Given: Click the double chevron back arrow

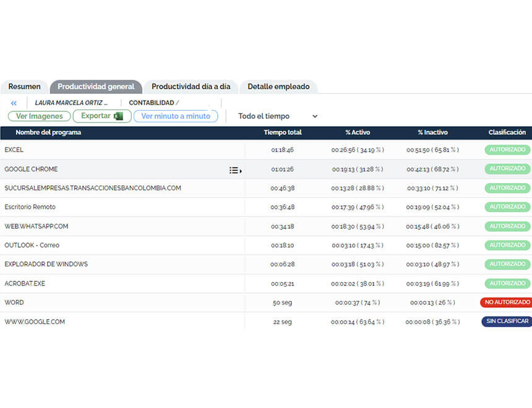Looking at the screenshot, I should [x=14, y=103].
